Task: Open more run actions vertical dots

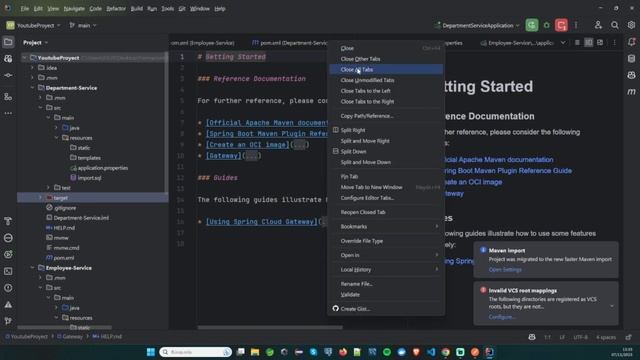Action: click(x=576, y=25)
